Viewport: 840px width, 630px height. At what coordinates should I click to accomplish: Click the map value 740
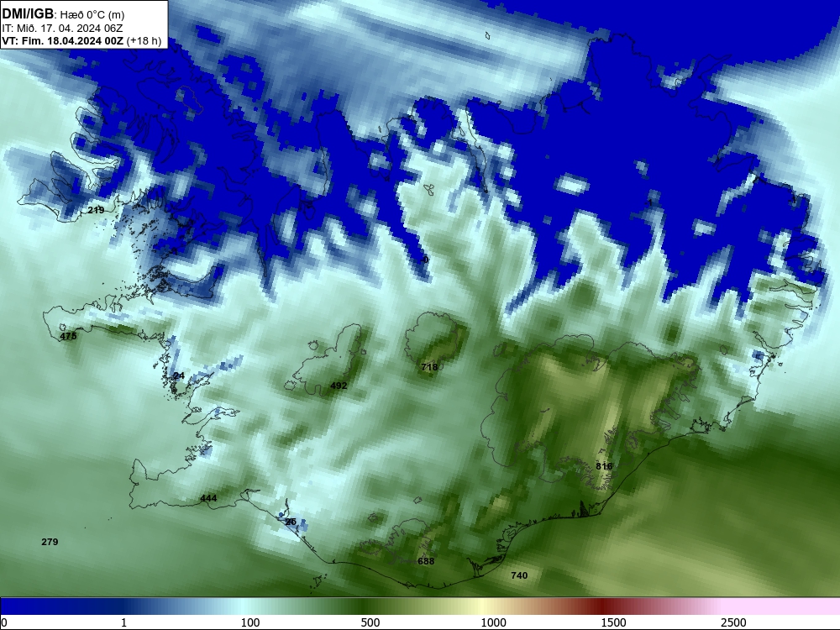[x=519, y=575]
